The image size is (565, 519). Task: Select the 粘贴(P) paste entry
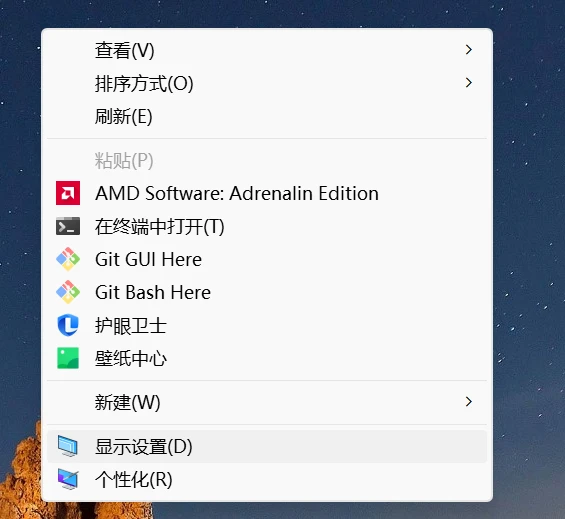pyautogui.click(x=267, y=160)
